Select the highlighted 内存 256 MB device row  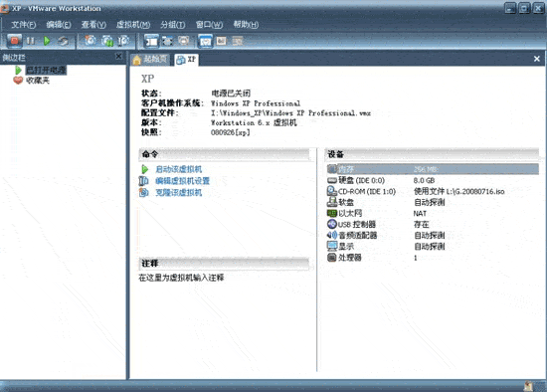pos(433,169)
